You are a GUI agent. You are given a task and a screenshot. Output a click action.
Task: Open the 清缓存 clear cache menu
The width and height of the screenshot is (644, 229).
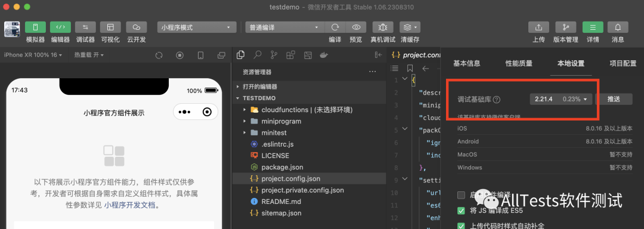point(410,27)
